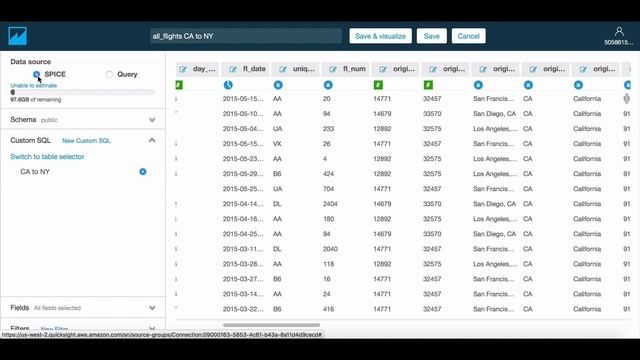Edit the fl_num column pencil icon
Screen dimensions: 640x360
(x=333, y=69)
